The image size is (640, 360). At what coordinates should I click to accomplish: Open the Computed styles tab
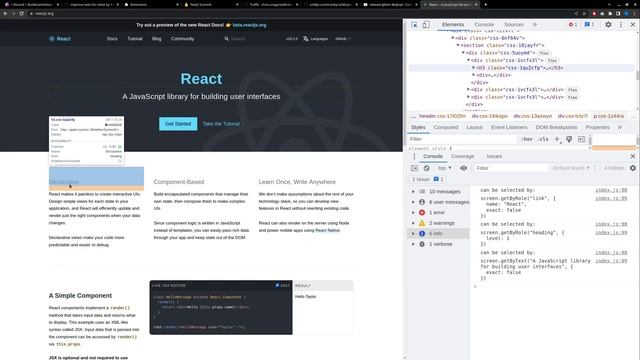pyautogui.click(x=446, y=127)
